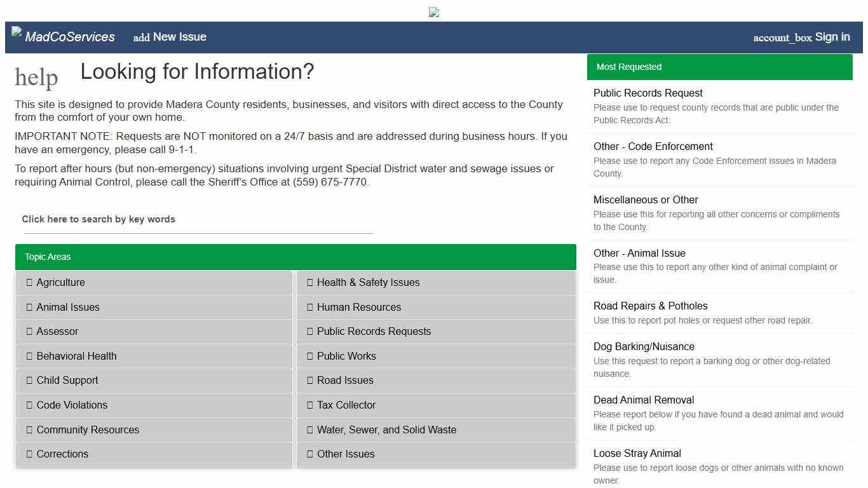Open the Public Records Request link
Image resolution: width=868 pixels, height=488 pixels.
[x=648, y=93]
